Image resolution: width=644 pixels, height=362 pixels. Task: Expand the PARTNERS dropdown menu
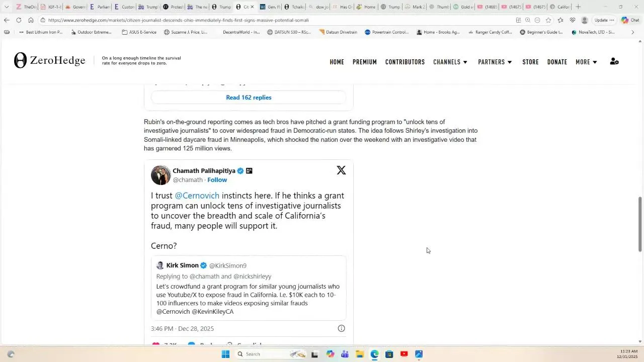495,62
